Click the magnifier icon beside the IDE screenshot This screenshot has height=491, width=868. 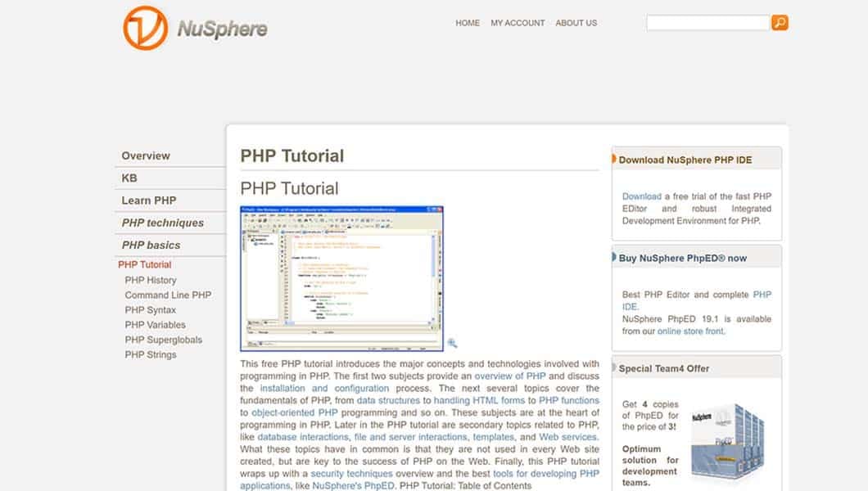point(452,344)
